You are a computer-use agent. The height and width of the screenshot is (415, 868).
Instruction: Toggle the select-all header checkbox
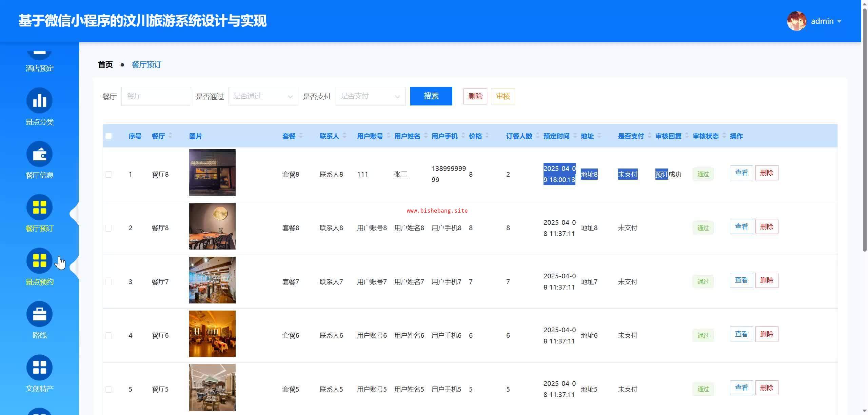click(108, 136)
